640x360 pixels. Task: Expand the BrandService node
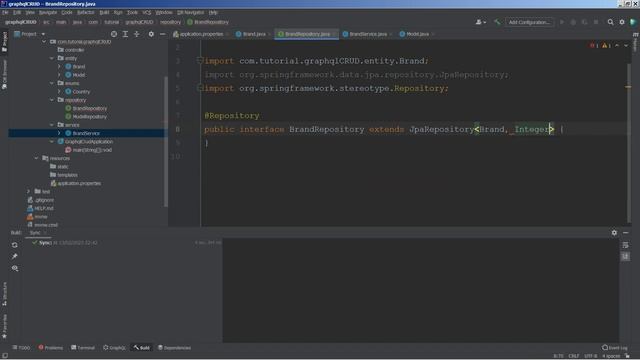click(x=59, y=133)
